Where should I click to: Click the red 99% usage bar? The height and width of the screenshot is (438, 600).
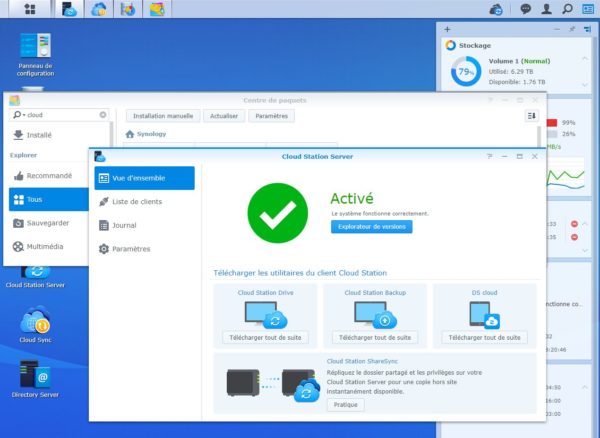[552, 123]
